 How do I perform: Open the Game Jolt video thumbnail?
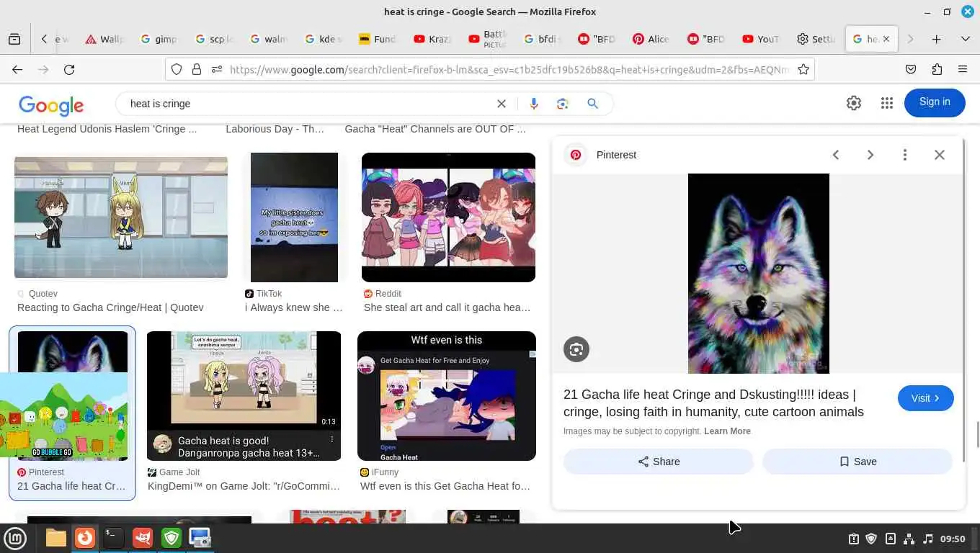(244, 396)
